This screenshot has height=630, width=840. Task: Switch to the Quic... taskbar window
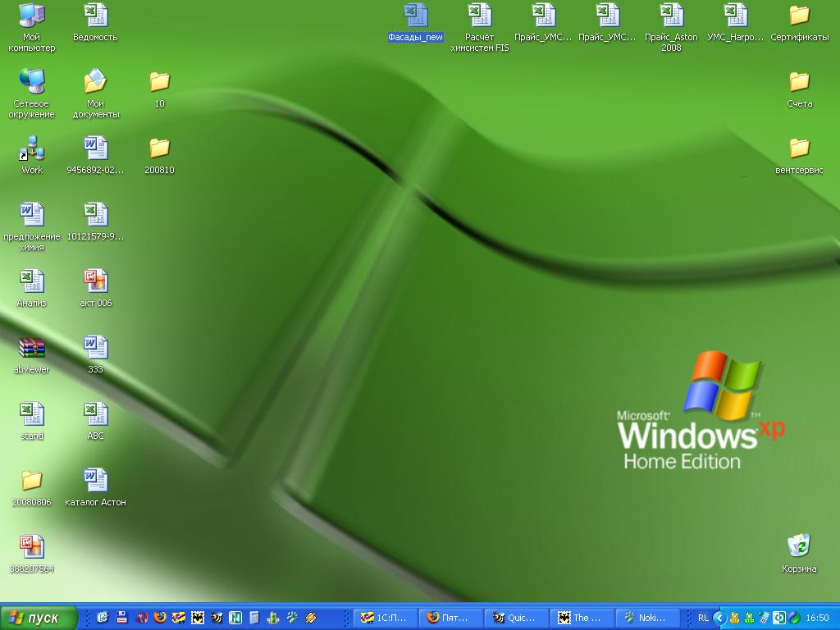click(516, 618)
